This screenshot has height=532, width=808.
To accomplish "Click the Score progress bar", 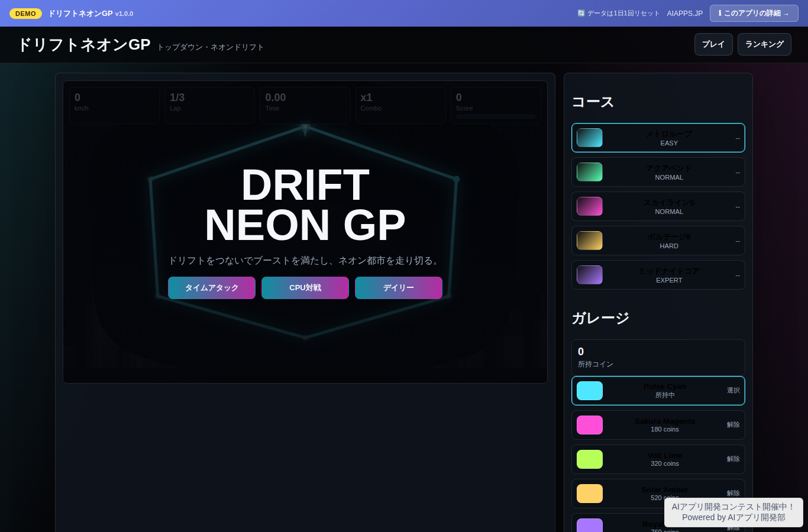I will pos(496,116).
